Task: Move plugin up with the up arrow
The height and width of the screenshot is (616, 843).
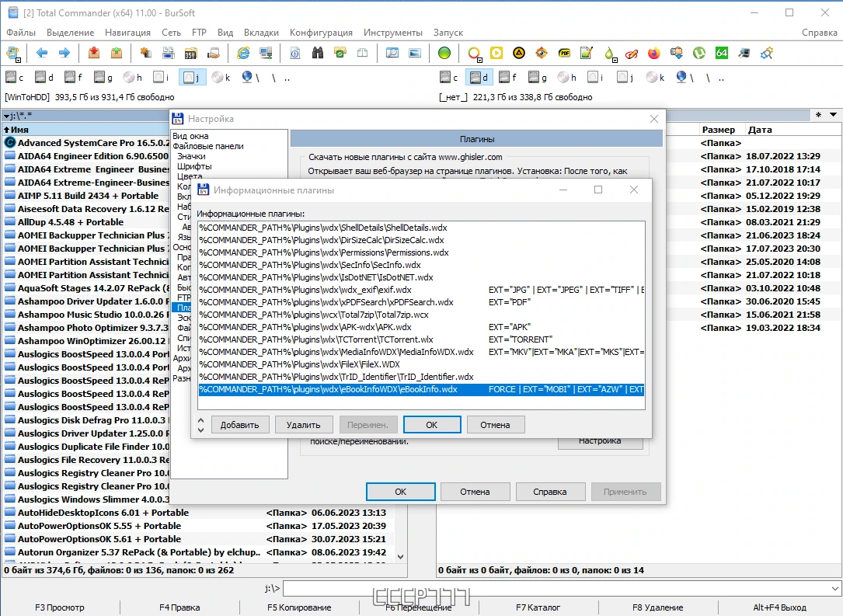Action: [x=200, y=420]
